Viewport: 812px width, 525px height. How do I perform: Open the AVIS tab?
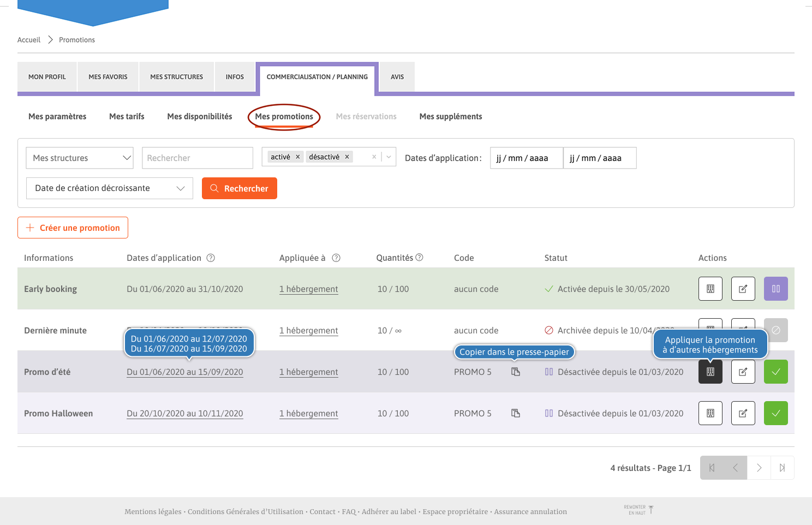pos(397,77)
